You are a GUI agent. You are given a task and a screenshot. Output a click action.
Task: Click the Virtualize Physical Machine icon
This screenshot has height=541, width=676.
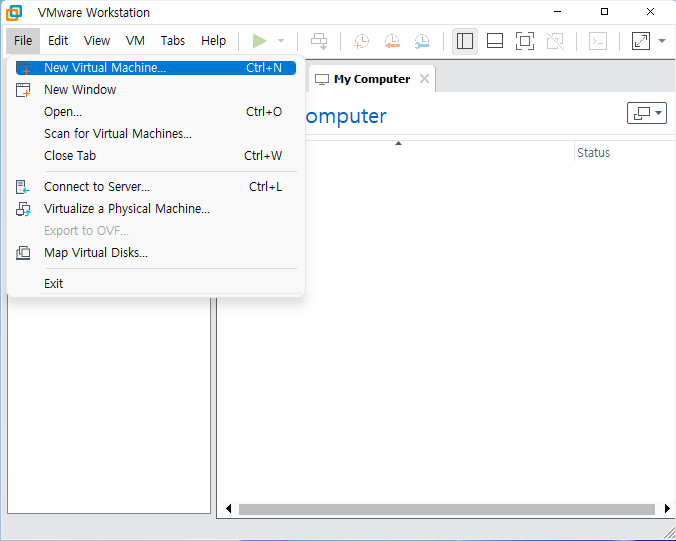tap(23, 209)
